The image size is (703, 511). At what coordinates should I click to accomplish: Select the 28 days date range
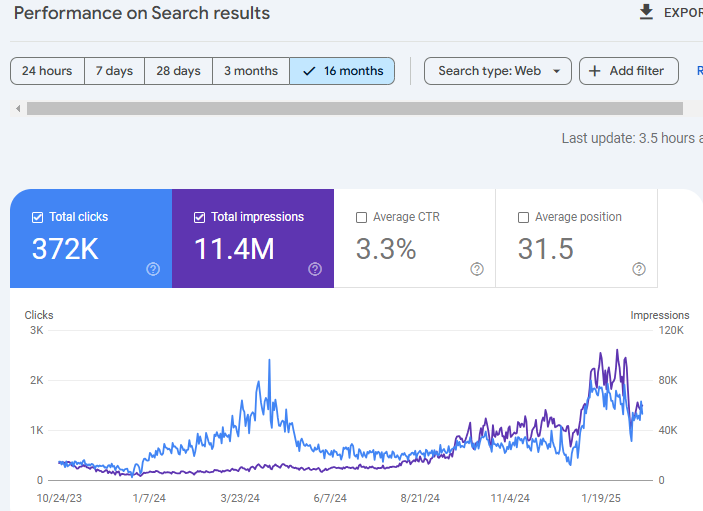(x=179, y=71)
